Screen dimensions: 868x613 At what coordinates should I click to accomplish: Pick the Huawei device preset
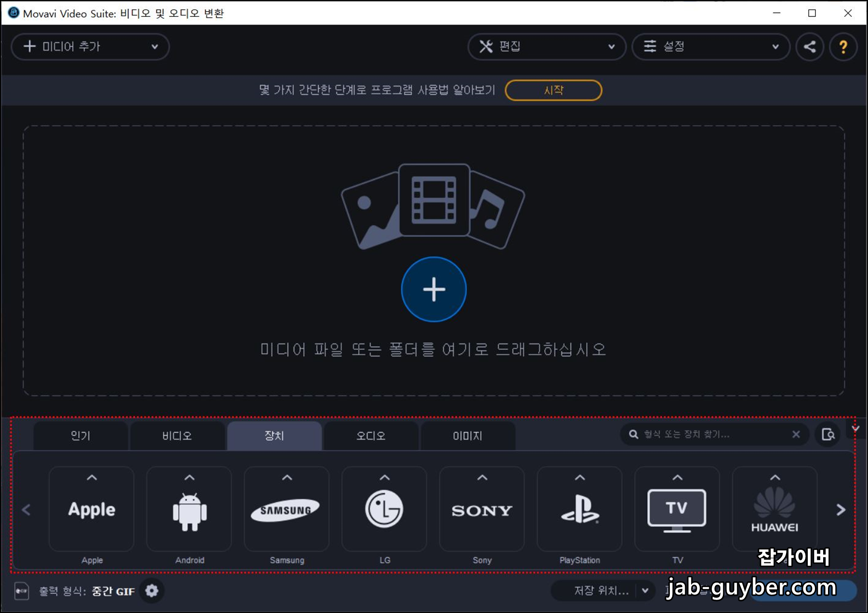pyautogui.click(x=774, y=509)
